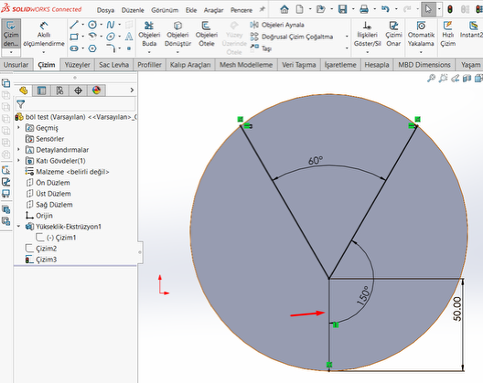
Task: Open the DimXpertManager tab
Action: click(x=78, y=90)
